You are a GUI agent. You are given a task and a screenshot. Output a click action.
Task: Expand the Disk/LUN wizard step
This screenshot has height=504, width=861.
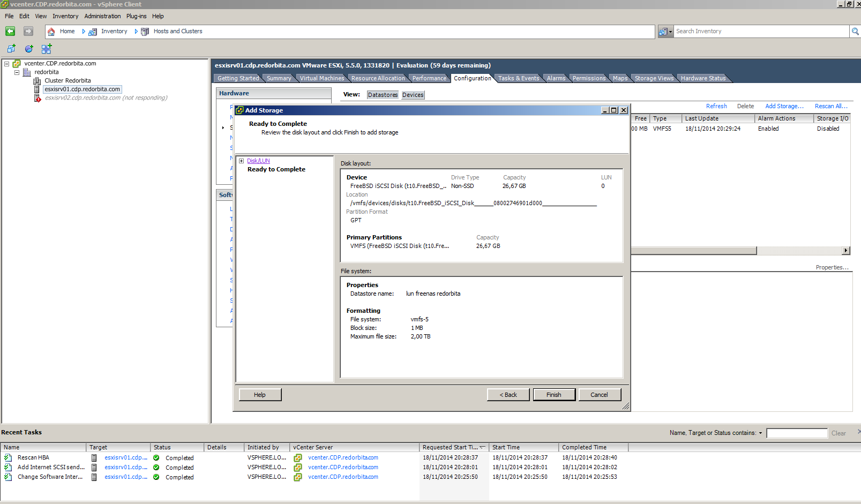tap(241, 161)
